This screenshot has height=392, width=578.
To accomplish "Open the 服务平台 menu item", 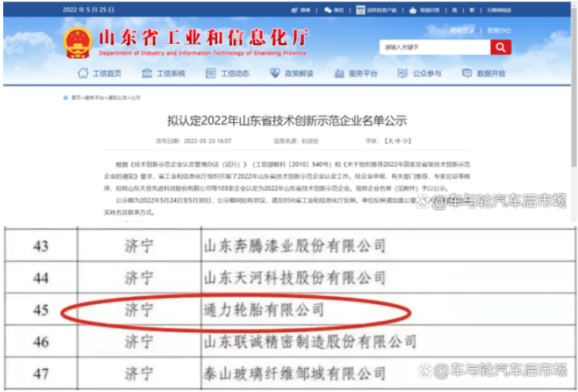I will [x=363, y=73].
